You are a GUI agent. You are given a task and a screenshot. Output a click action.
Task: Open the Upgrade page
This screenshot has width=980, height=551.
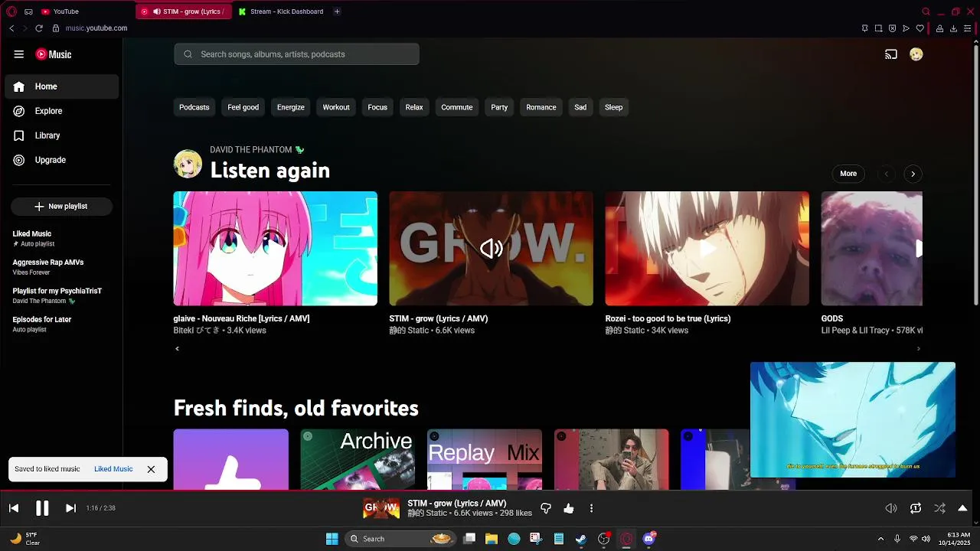[61, 160]
